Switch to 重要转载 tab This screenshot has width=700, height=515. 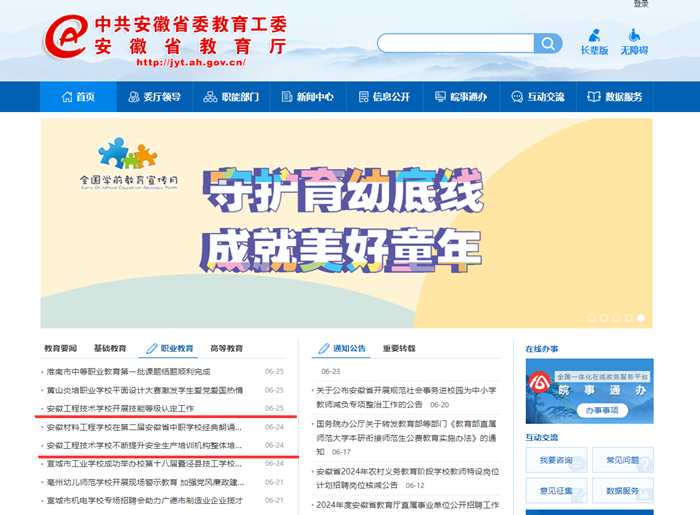[399, 349]
